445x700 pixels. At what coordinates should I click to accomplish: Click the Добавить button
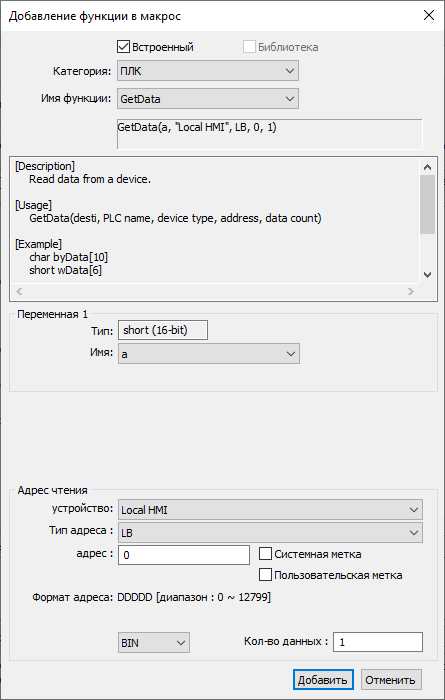tap(323, 680)
